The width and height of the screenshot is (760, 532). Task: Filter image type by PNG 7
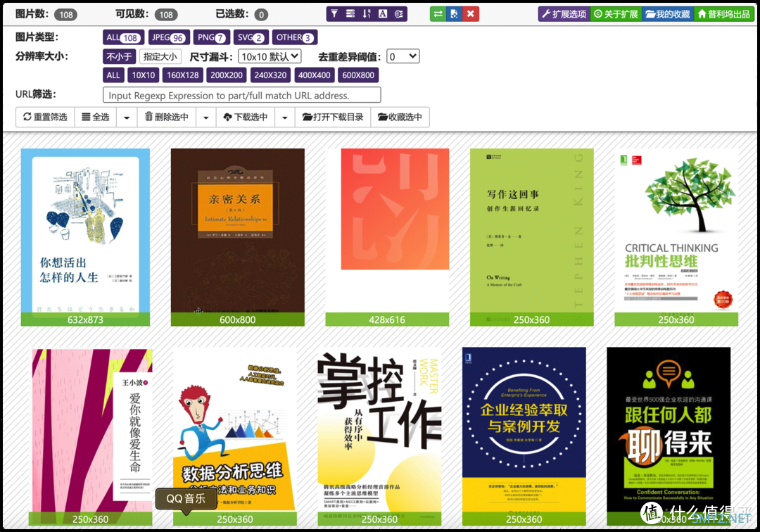[x=211, y=37]
